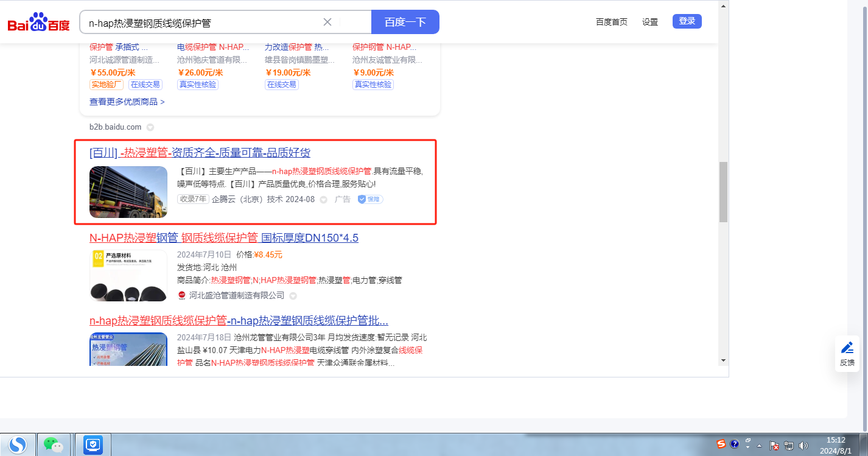Image resolution: width=868 pixels, height=456 pixels.
Task: Open the 查看更多优质商品 link
Action: (x=127, y=102)
